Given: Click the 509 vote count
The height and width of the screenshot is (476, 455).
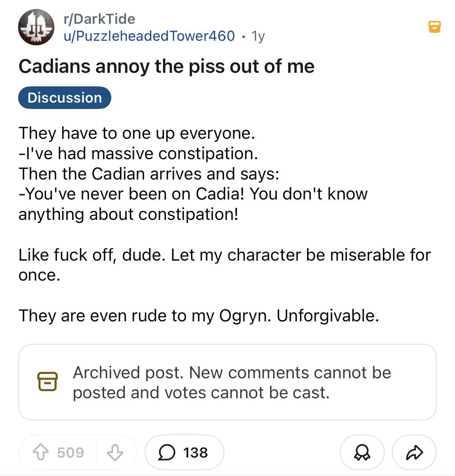Looking at the screenshot, I should click(71, 452).
